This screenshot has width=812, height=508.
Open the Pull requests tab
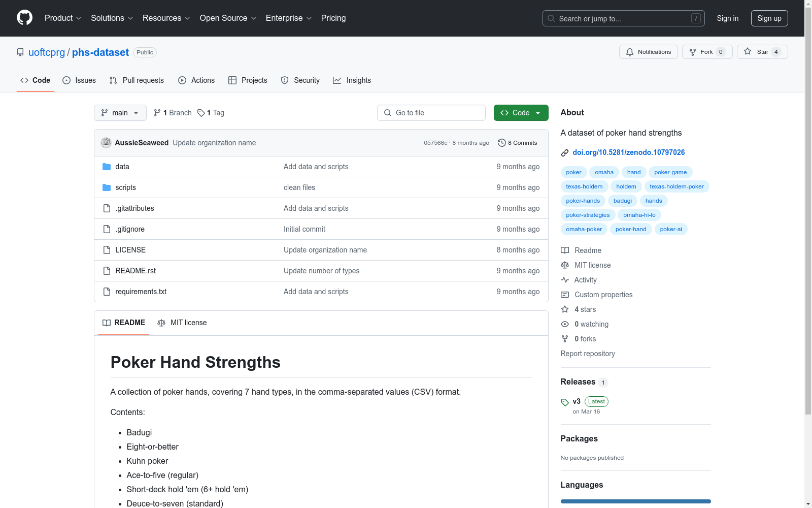pos(137,80)
